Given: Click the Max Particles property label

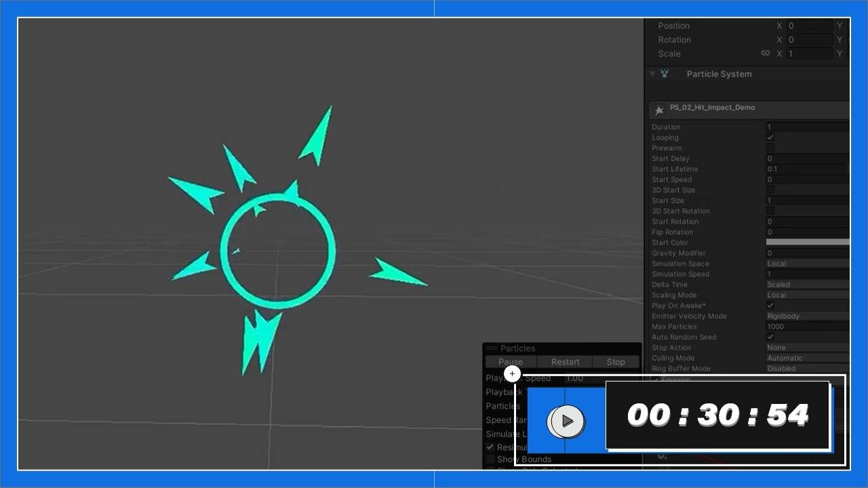Looking at the screenshot, I should (x=674, y=327).
